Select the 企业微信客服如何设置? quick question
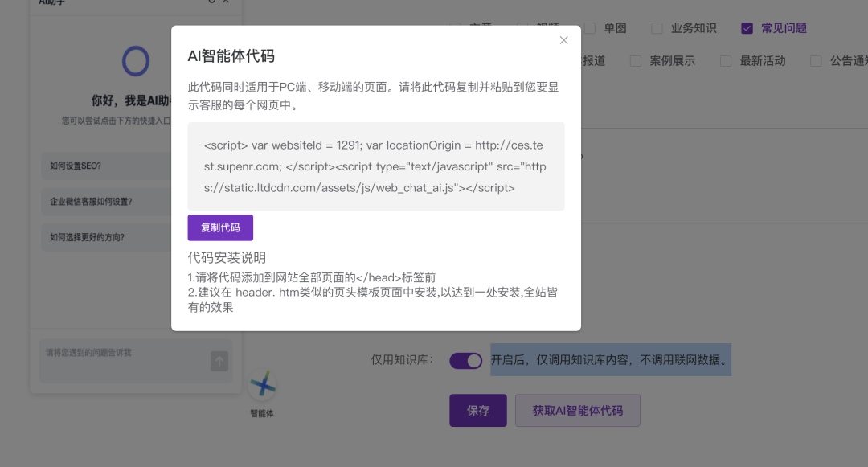Screen dimensions: 868x467 106,202
